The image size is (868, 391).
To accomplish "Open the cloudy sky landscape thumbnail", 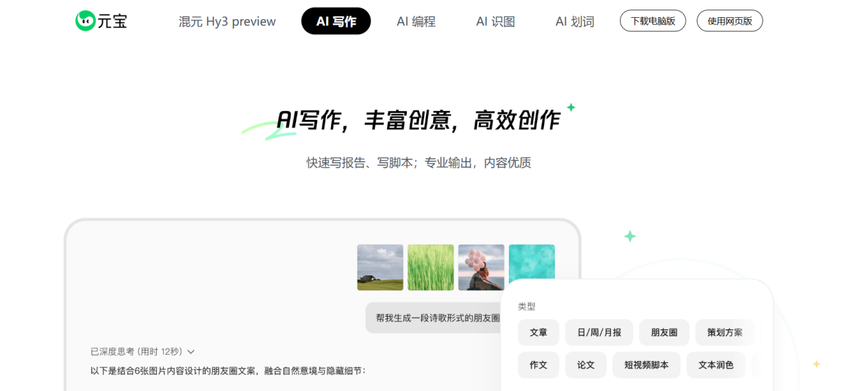I will coord(380,267).
